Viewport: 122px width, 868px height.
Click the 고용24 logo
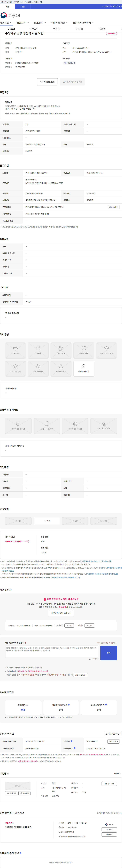point(10,15)
